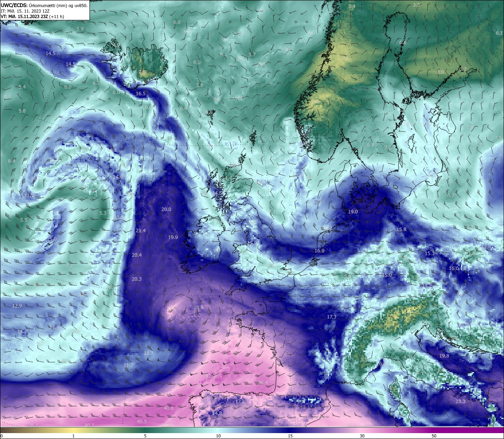Viewport: 504px width, 439px height.
Task: Click the map value 19.9 west of Ireland
Action: click(x=173, y=237)
